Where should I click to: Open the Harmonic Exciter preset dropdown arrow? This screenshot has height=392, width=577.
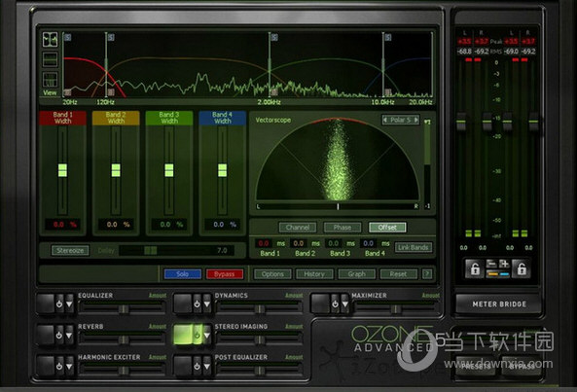coord(69,367)
